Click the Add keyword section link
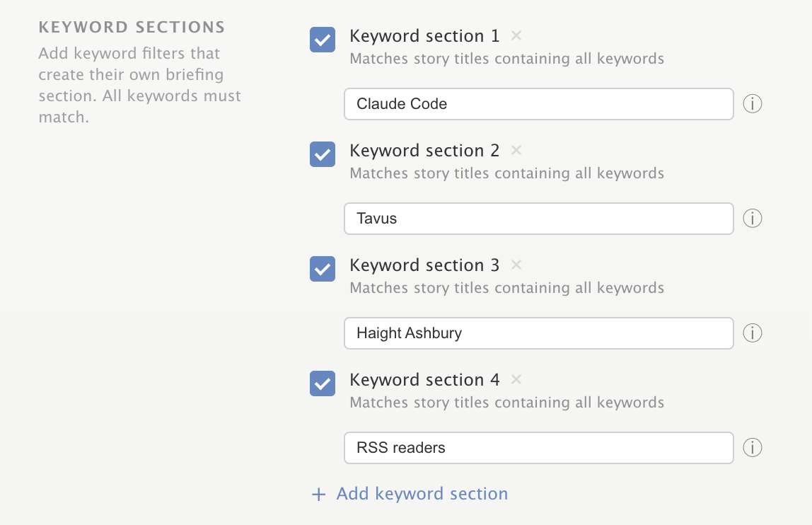The height and width of the screenshot is (525, 812). (422, 494)
